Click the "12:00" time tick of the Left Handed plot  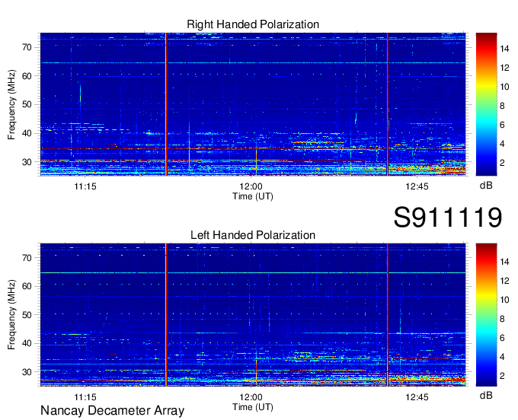click(251, 397)
